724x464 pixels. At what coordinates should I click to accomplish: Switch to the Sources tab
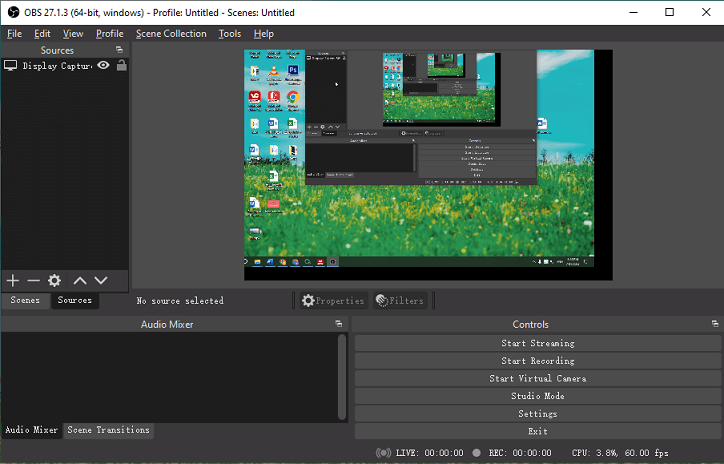(74, 300)
